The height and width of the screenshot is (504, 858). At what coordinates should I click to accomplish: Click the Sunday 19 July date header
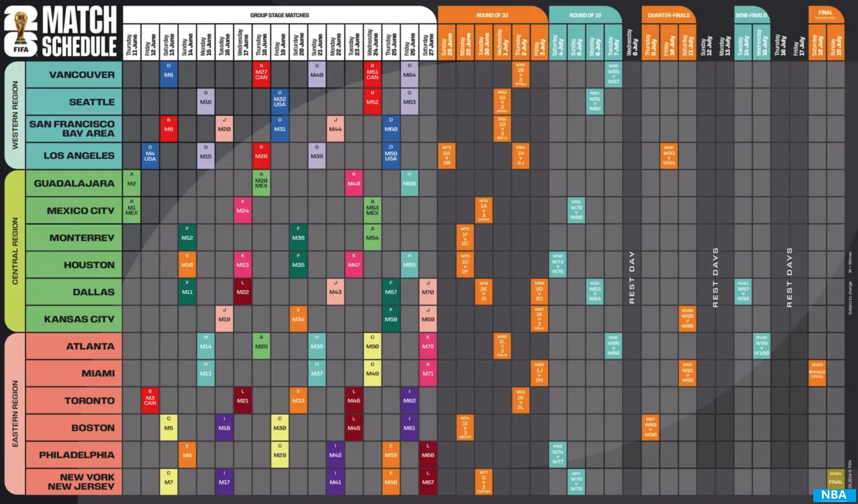click(835, 43)
